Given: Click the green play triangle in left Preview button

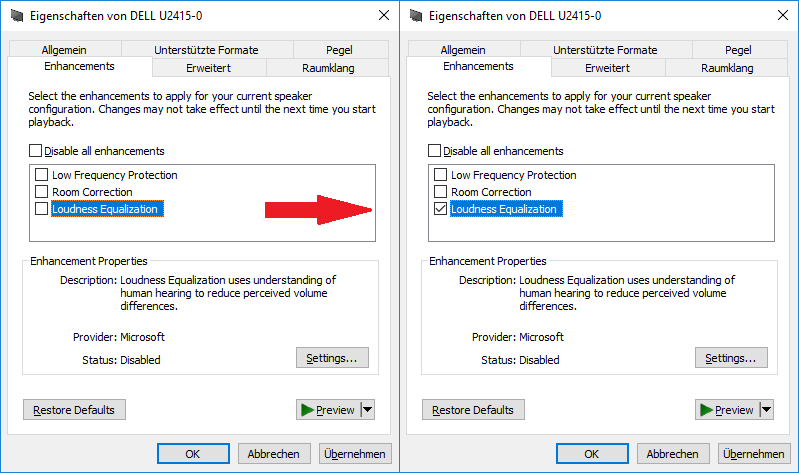Looking at the screenshot, I should pyautogui.click(x=307, y=410).
